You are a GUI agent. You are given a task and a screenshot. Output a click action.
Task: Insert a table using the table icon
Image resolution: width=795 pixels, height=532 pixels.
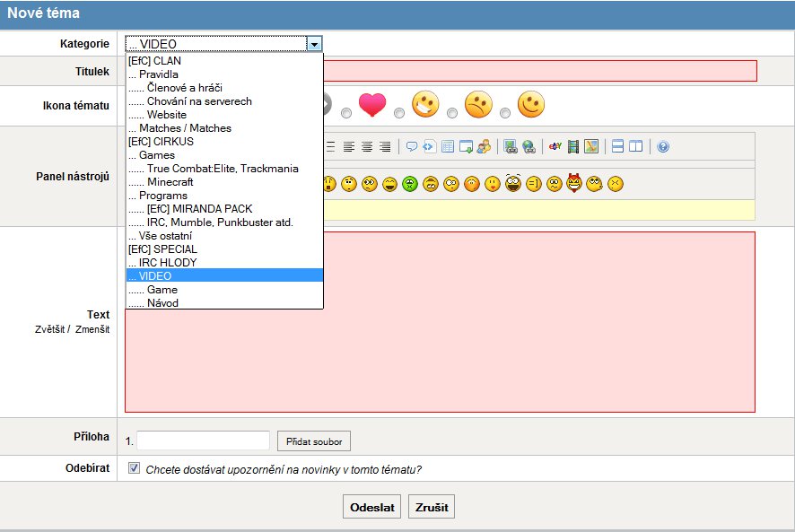[448, 147]
